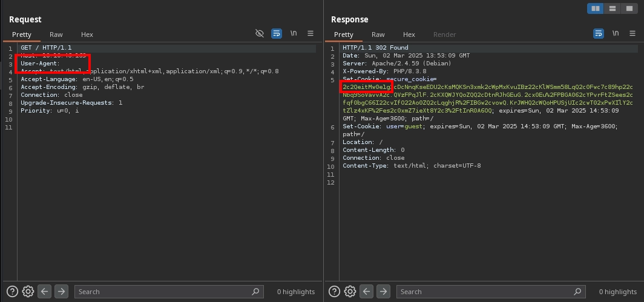
Task: Select top-bottom split layout icon
Action: pyautogui.click(x=613, y=8)
